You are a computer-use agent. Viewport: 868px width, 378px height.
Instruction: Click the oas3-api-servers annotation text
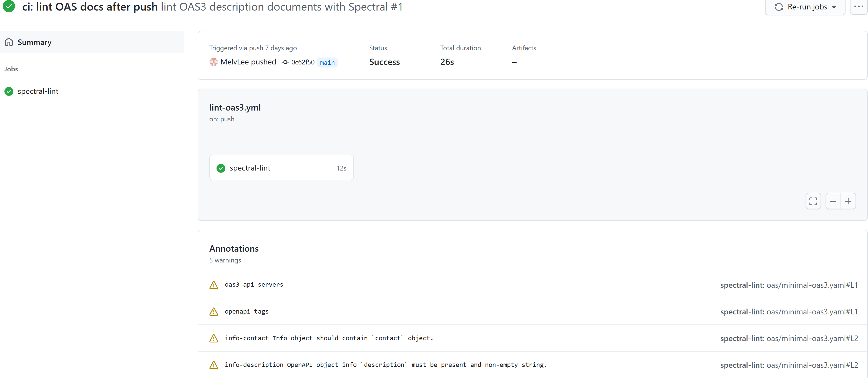tap(254, 285)
